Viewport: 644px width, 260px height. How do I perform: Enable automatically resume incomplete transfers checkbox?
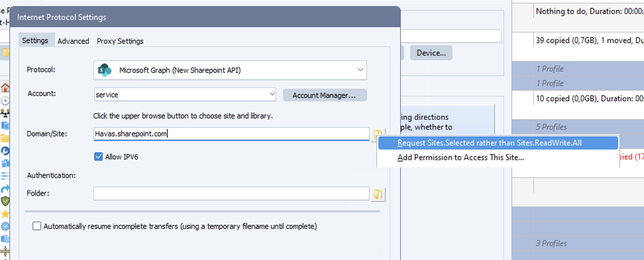tap(37, 226)
